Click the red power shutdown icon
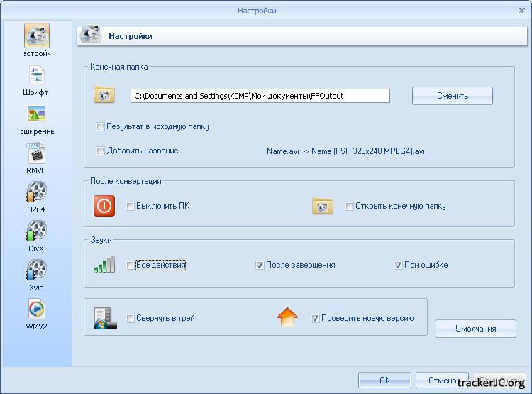 (x=104, y=206)
